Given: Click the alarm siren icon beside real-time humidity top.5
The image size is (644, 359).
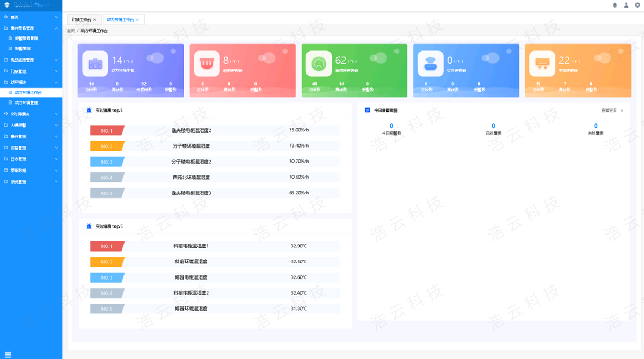Looking at the screenshot, I should coord(89,110).
